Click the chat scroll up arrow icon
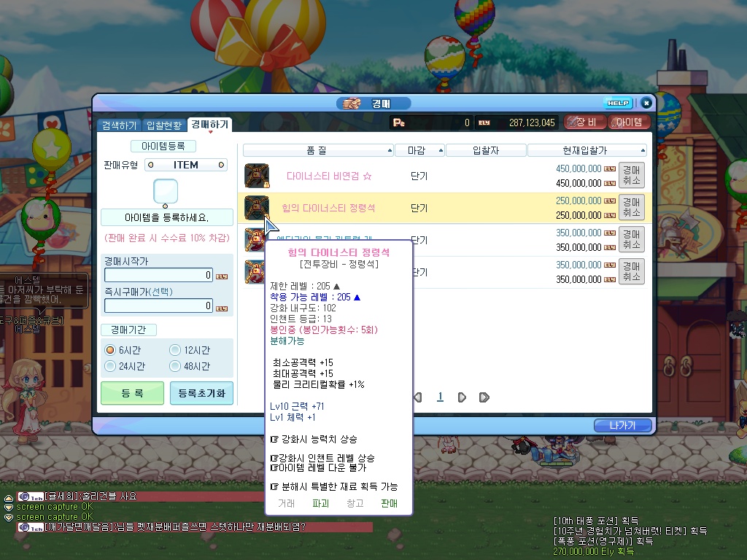This screenshot has height=560, width=747. (x=9, y=497)
